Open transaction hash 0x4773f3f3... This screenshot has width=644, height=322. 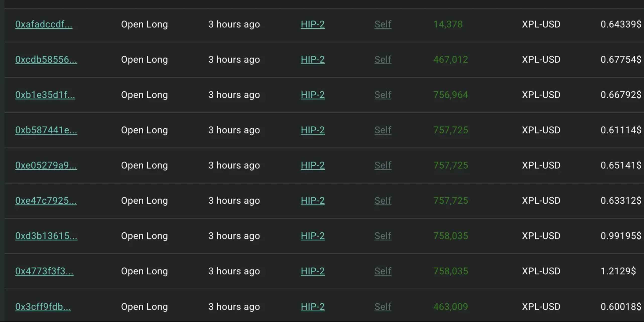44,271
